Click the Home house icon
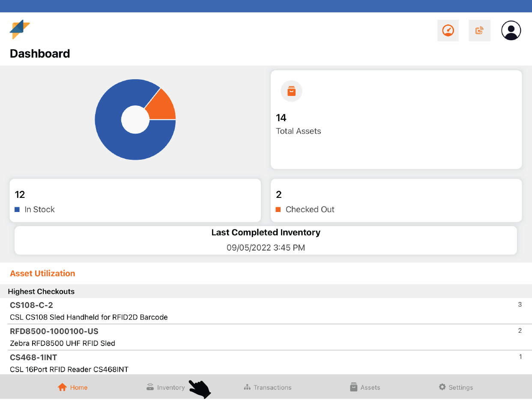 click(x=62, y=387)
